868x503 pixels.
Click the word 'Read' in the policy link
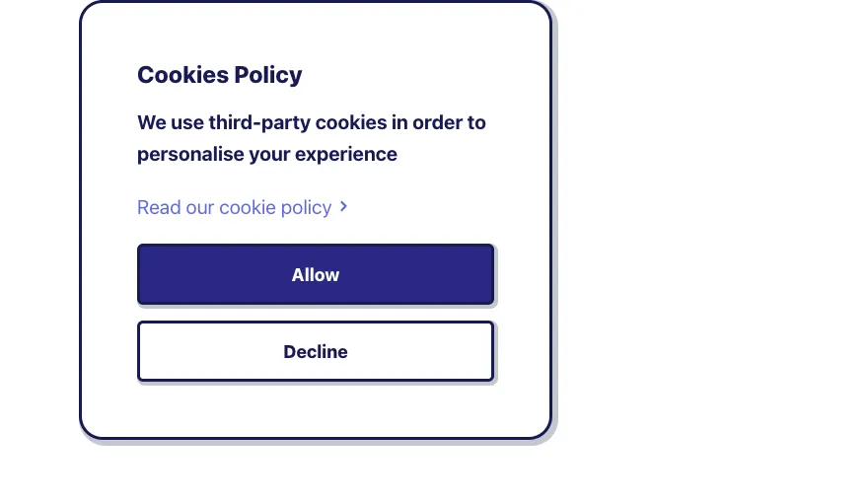point(158,207)
